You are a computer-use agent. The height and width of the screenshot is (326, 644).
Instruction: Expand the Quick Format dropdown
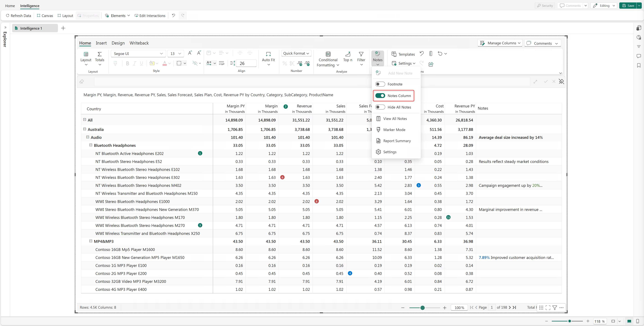click(x=296, y=53)
